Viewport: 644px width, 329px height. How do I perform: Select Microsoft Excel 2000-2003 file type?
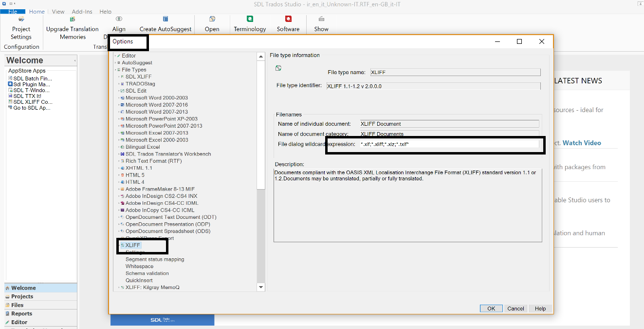157,140
